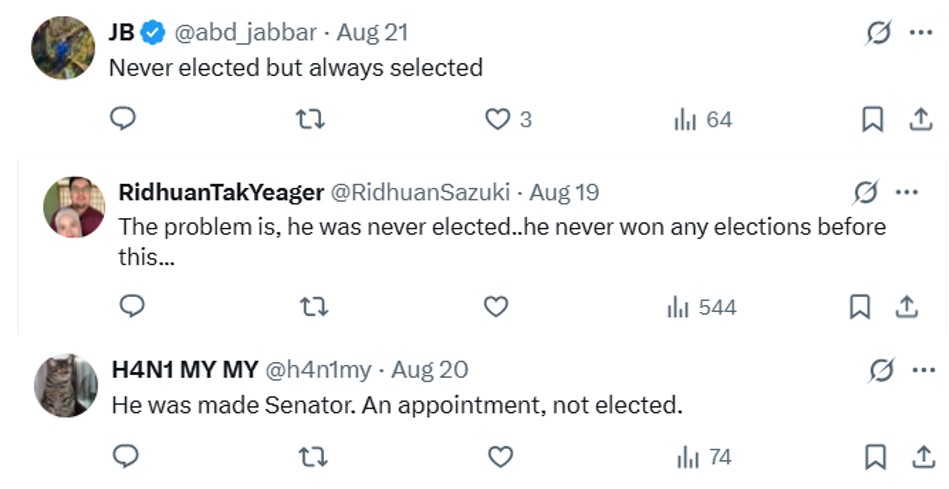Share JB's tweet

point(920,120)
